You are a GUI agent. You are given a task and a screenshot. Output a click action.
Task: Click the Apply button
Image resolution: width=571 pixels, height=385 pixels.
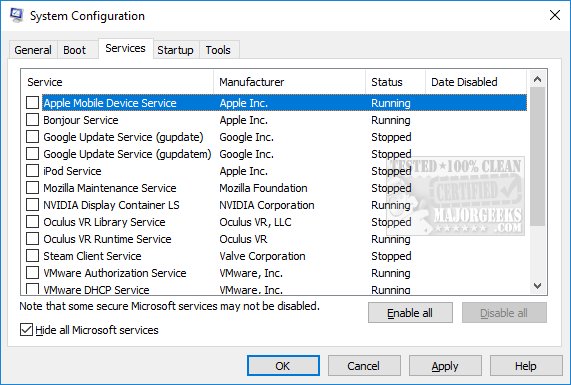tap(445, 366)
